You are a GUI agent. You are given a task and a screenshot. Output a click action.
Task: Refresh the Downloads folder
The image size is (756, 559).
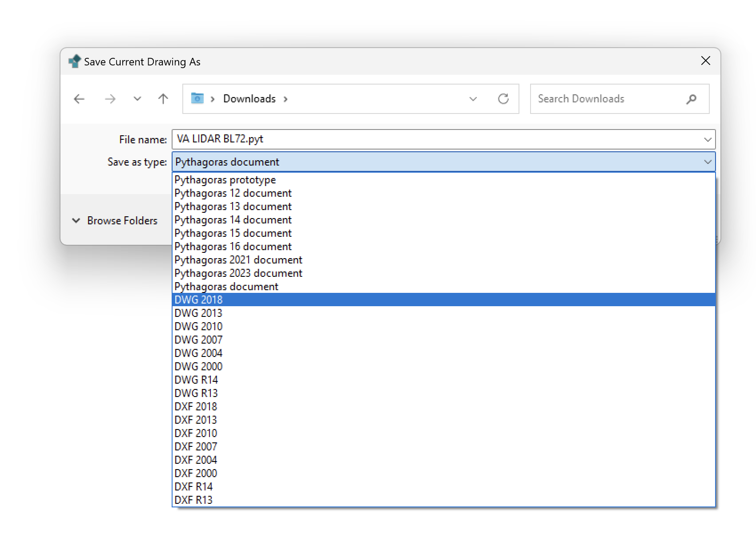point(503,99)
